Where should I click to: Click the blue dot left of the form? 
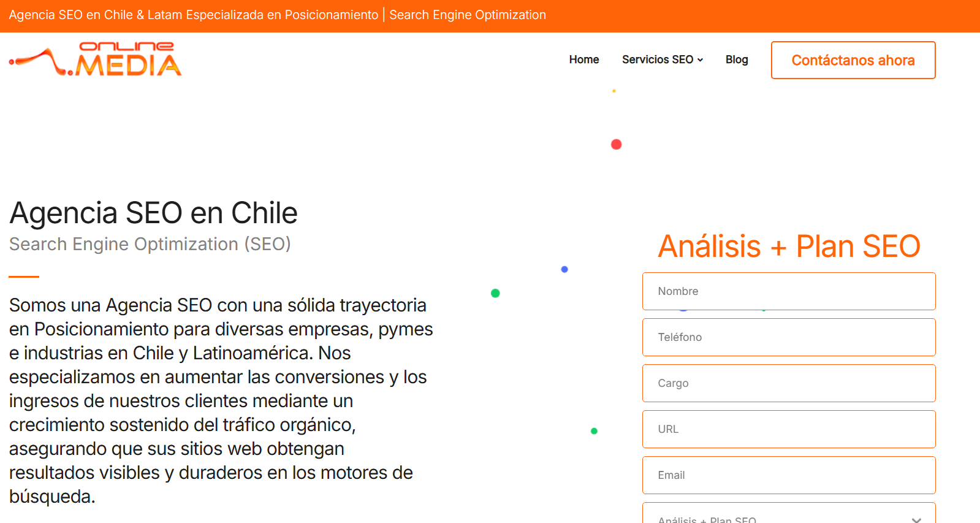pos(564,269)
